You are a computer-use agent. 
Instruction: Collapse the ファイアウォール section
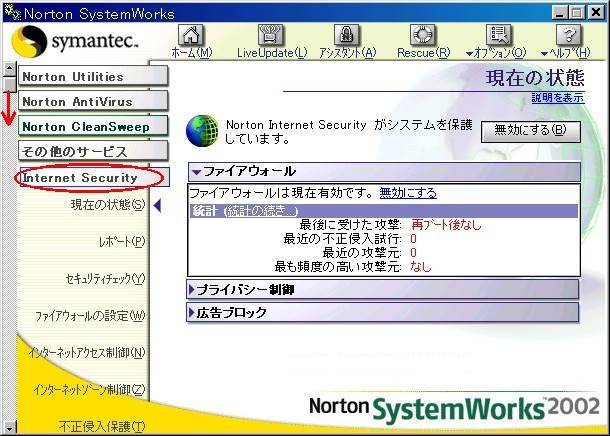tap(384, 172)
